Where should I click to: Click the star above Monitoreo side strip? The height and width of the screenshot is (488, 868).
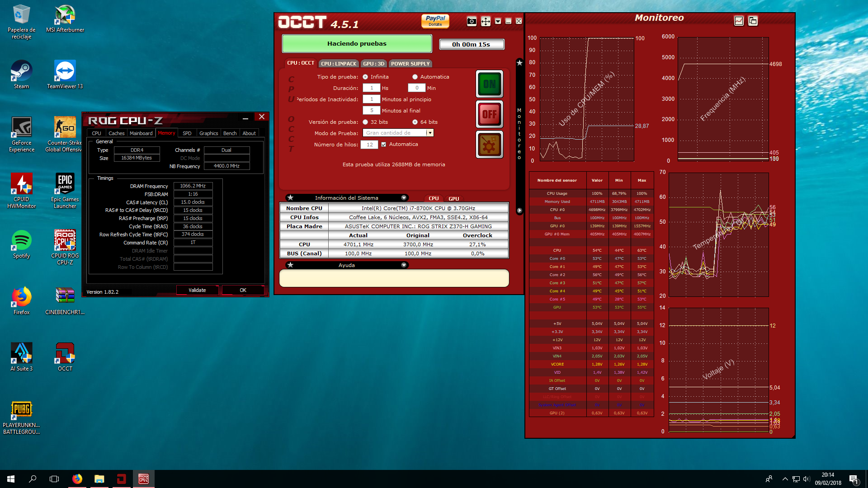(x=519, y=63)
